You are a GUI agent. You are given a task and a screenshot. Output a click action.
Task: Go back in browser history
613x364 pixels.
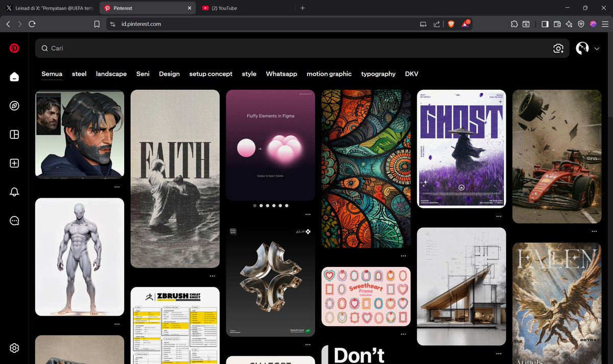(x=8, y=24)
